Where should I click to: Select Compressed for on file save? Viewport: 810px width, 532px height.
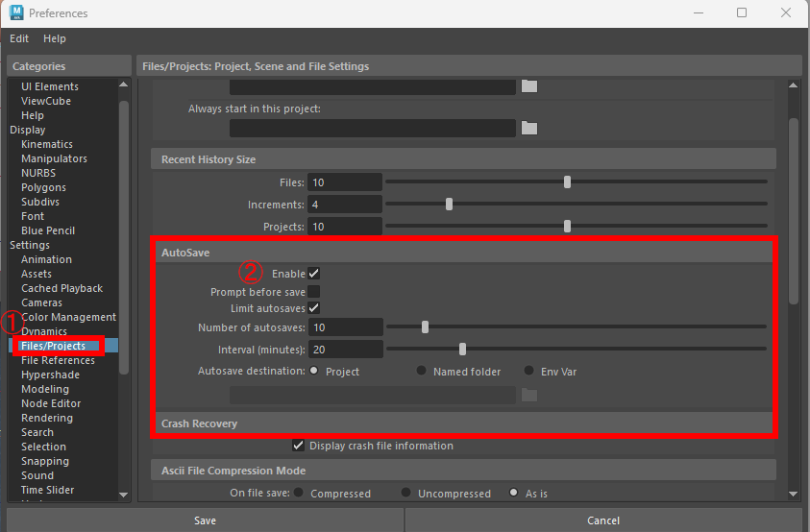coord(299,494)
